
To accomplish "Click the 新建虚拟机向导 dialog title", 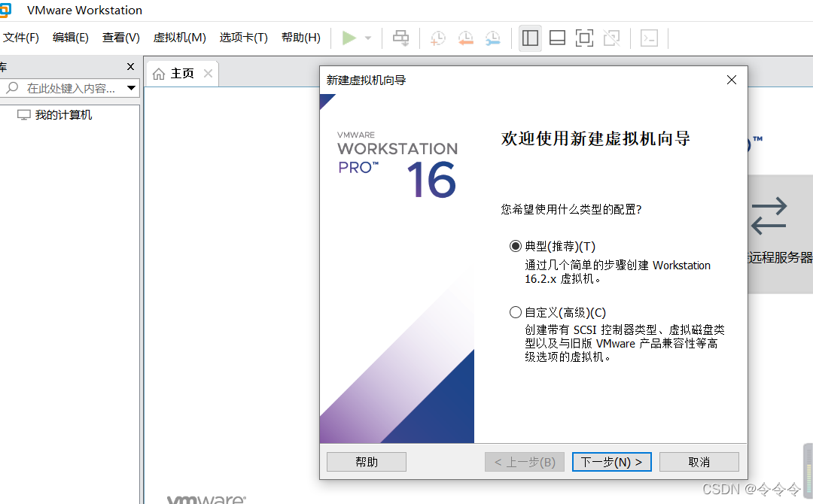I will click(366, 80).
